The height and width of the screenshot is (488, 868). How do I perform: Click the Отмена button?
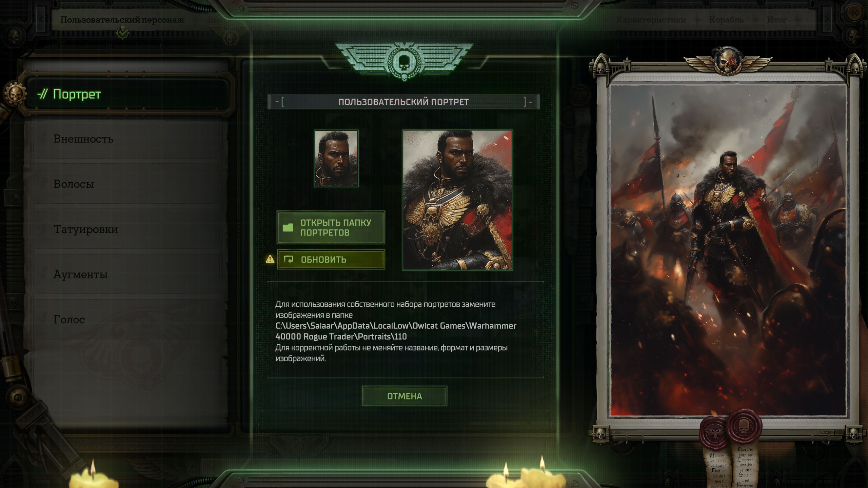tap(404, 396)
